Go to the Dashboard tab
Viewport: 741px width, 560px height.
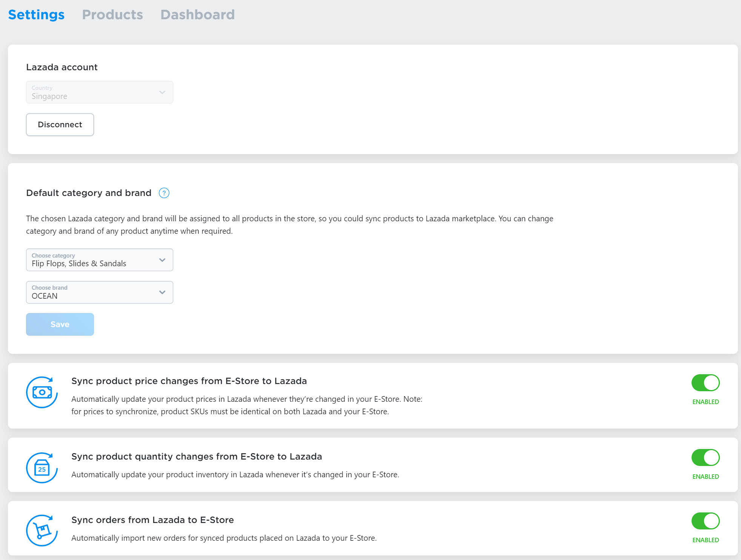click(197, 15)
